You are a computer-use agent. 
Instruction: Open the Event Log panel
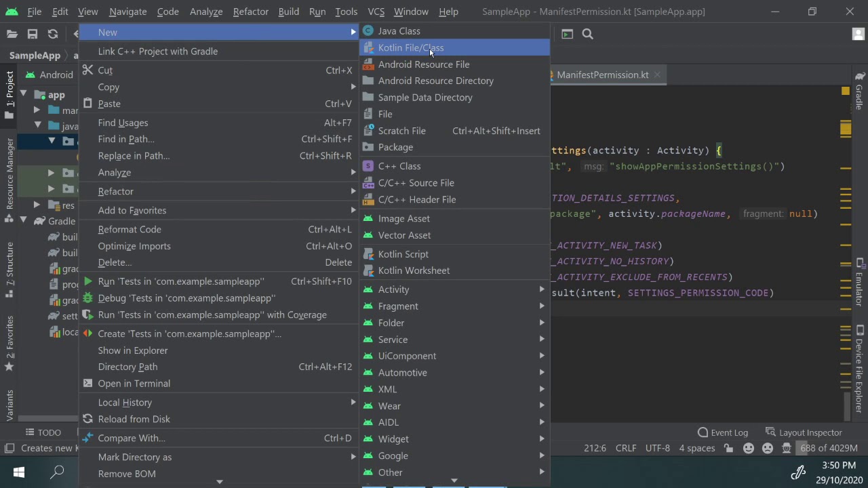(x=723, y=432)
